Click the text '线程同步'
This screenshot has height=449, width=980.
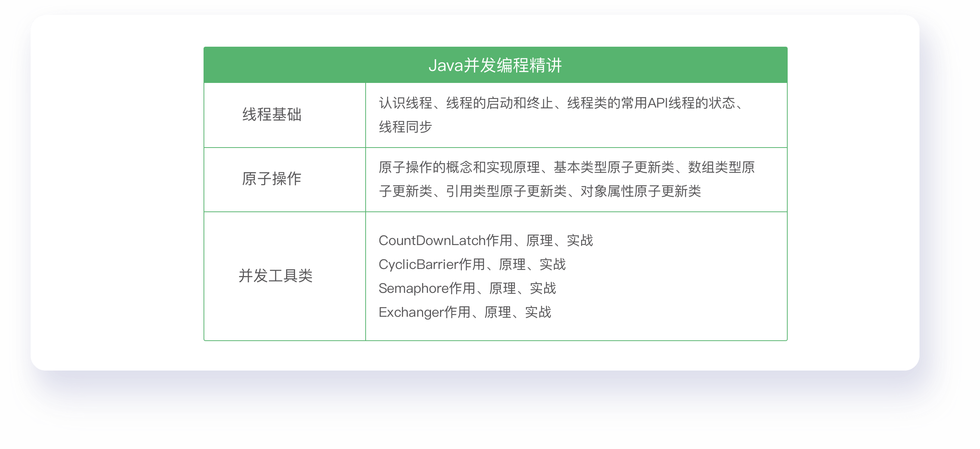pos(406,127)
